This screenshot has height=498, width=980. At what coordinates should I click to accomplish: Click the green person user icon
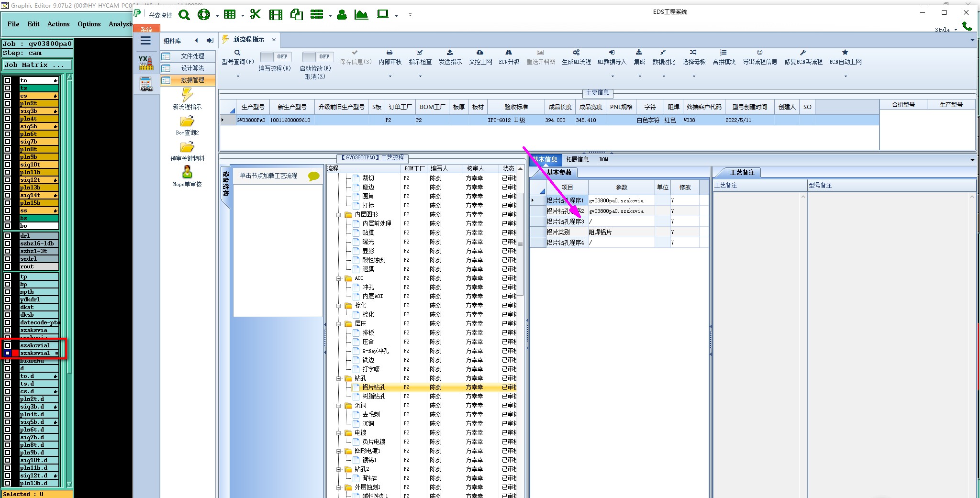point(342,15)
